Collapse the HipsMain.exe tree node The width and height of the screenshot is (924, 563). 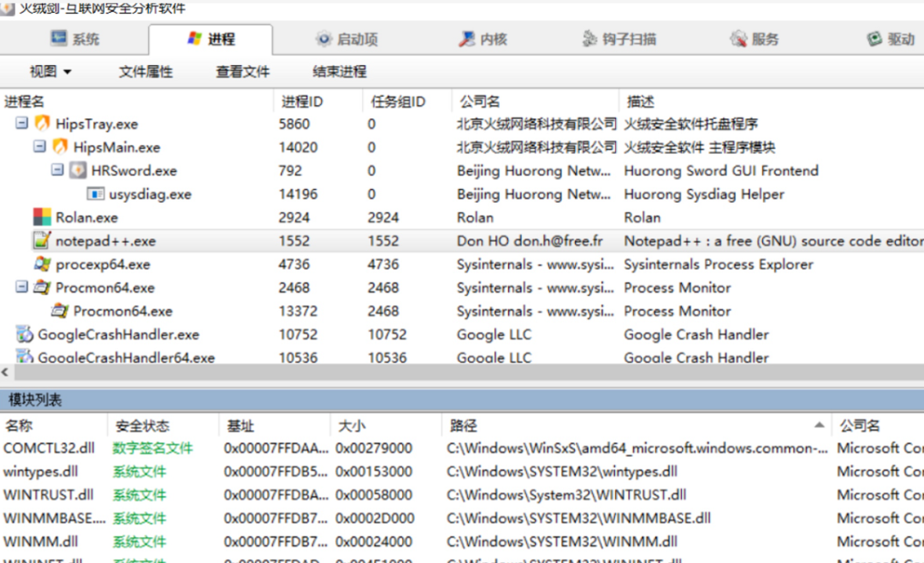tap(39, 146)
